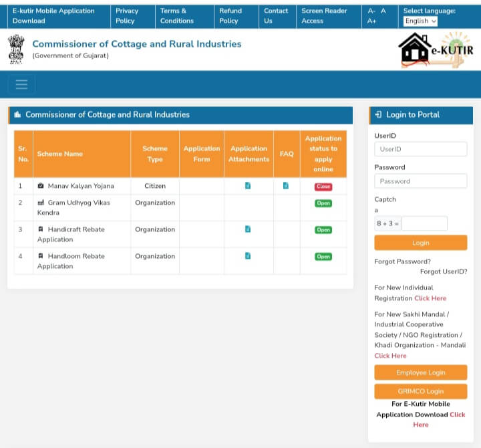Open the hamburger navigation menu
The image size is (481, 448).
21,84
